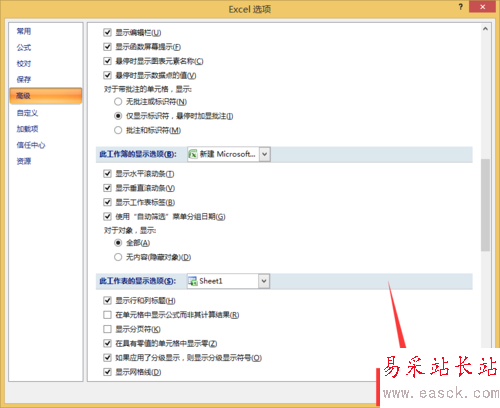This screenshot has width=500, height=408.
Task: Open the 保存 category
Action: click(24, 79)
